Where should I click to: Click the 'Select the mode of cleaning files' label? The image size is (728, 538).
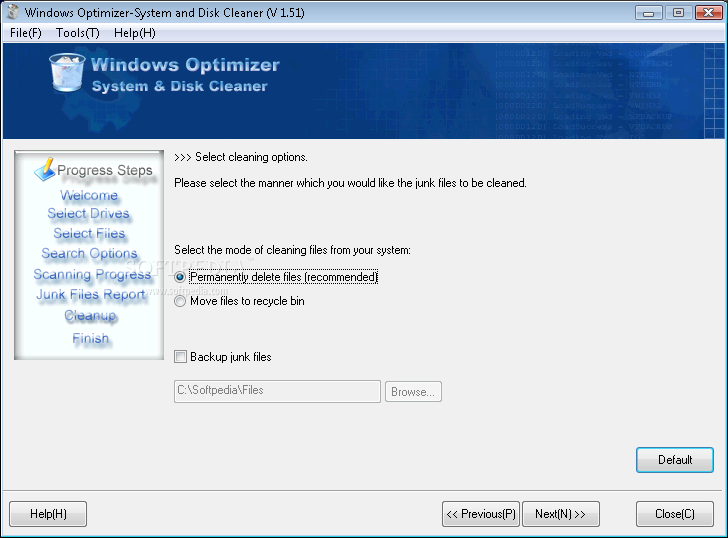click(292, 250)
